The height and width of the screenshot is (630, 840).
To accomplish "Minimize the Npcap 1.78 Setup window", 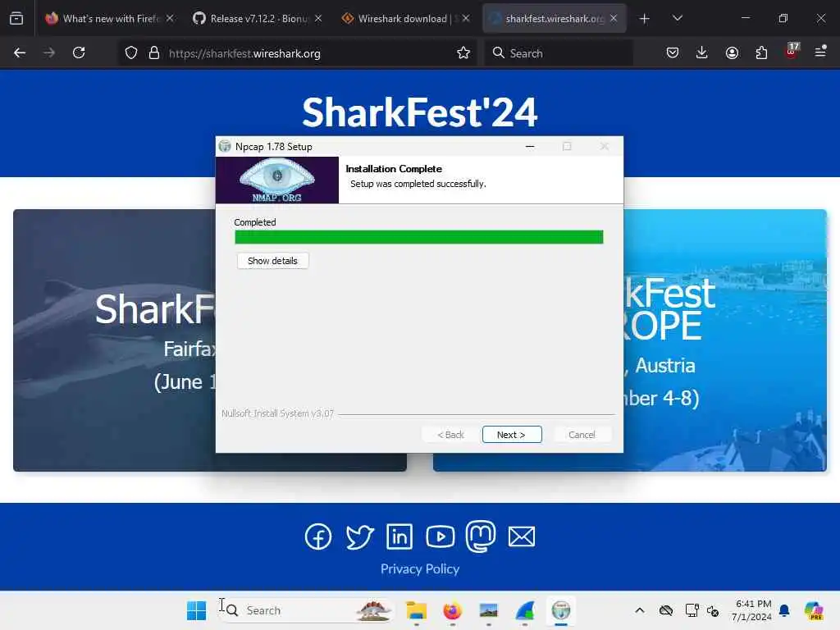I will pyautogui.click(x=530, y=146).
